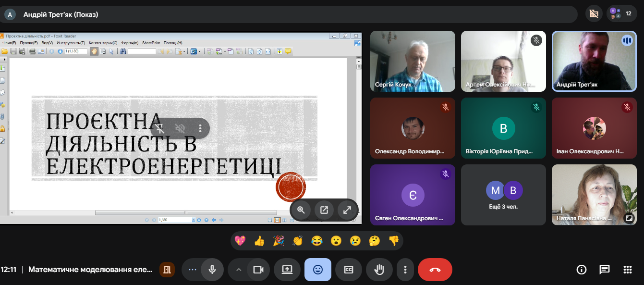This screenshot has height=285, width=644.
Task: Toggle the emoji reactions bar
Action: coord(317,270)
